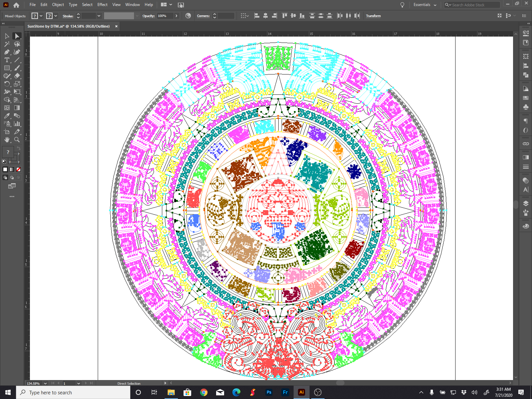Open the Object menu

click(x=58, y=5)
